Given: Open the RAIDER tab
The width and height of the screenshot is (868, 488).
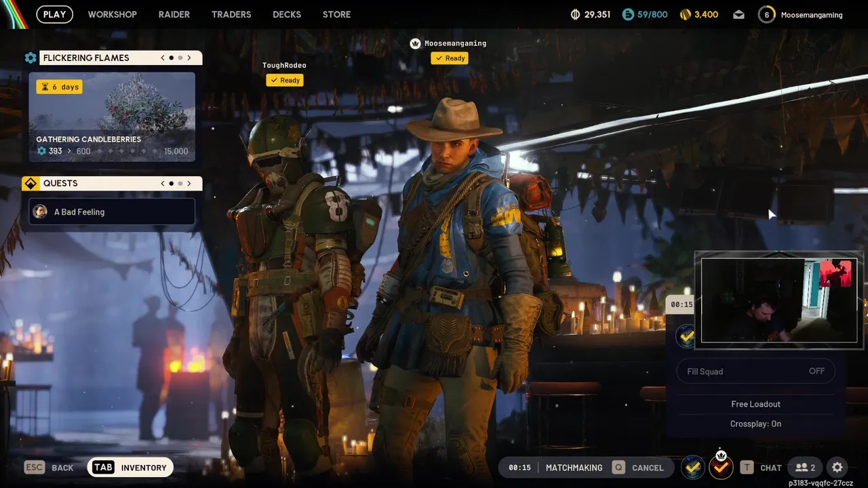Looking at the screenshot, I should tap(174, 14).
